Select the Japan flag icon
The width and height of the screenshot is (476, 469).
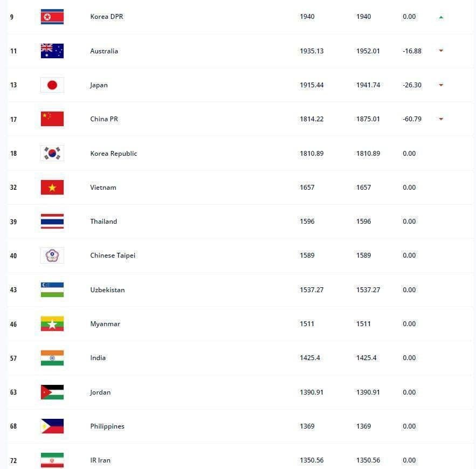(52, 85)
